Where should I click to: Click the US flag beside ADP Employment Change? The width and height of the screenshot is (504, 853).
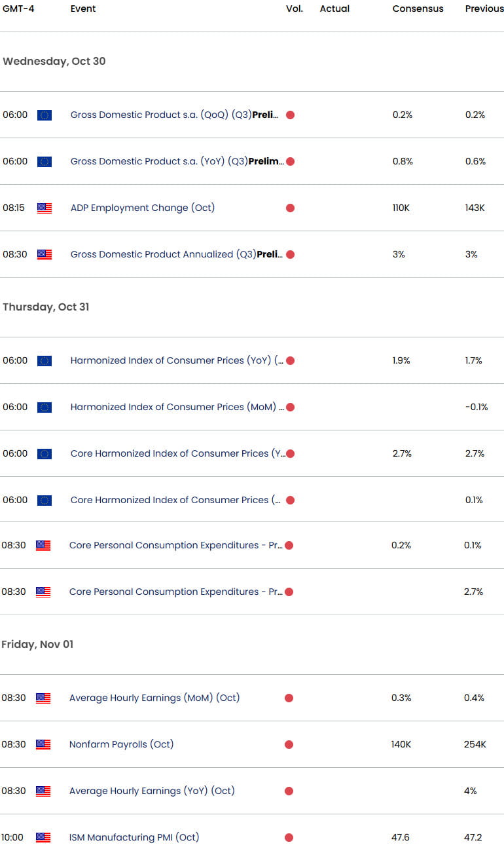pyautogui.click(x=43, y=208)
